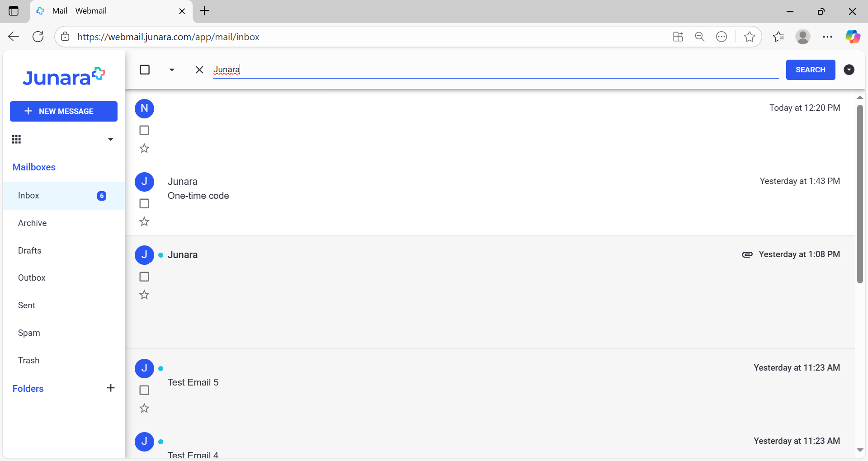Viewport: 868px width, 461px height.
Task: Close the Mail - Webmail tab
Action: [x=182, y=11]
